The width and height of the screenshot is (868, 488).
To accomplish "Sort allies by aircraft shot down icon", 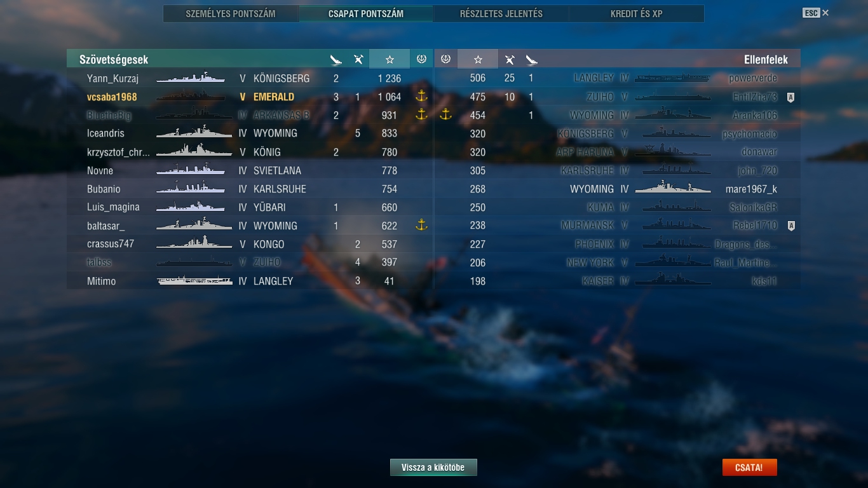I will (x=358, y=59).
